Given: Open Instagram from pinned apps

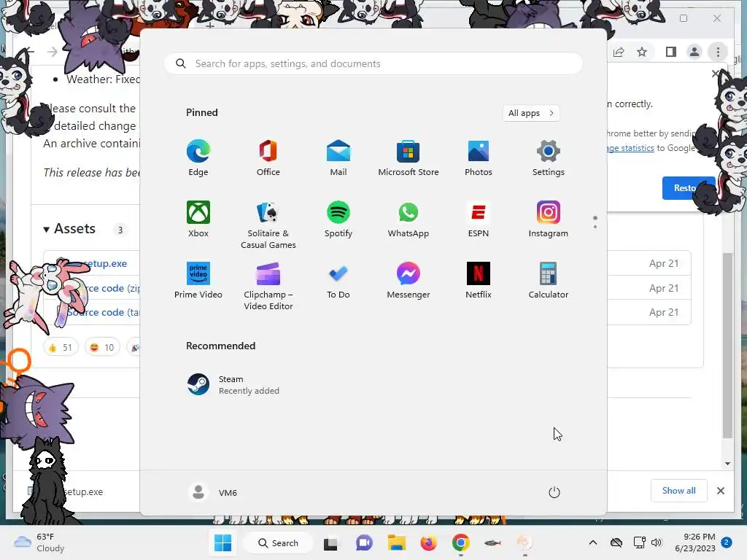Looking at the screenshot, I should (549, 219).
